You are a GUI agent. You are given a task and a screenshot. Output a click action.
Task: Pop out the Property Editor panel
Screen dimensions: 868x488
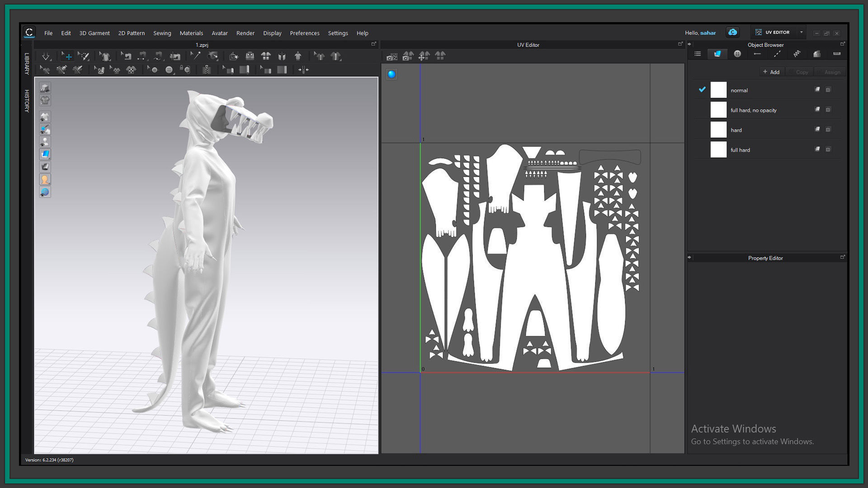[x=843, y=257]
